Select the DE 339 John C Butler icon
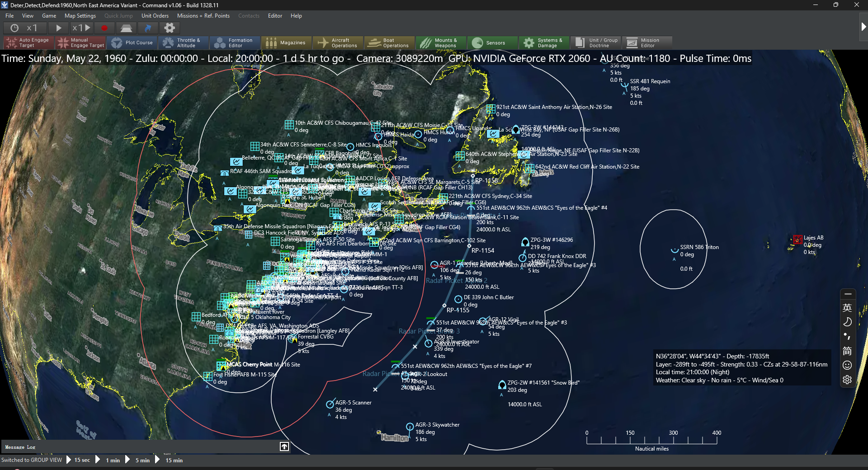Screen dimensions: 868x470 pos(458,299)
